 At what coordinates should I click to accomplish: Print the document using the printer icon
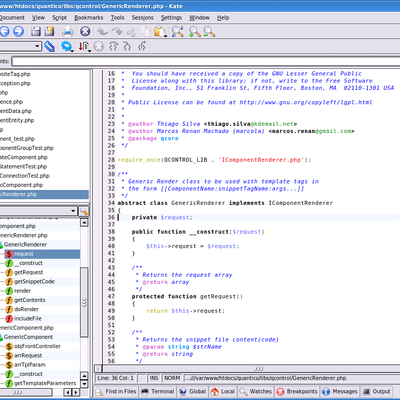pos(67,32)
